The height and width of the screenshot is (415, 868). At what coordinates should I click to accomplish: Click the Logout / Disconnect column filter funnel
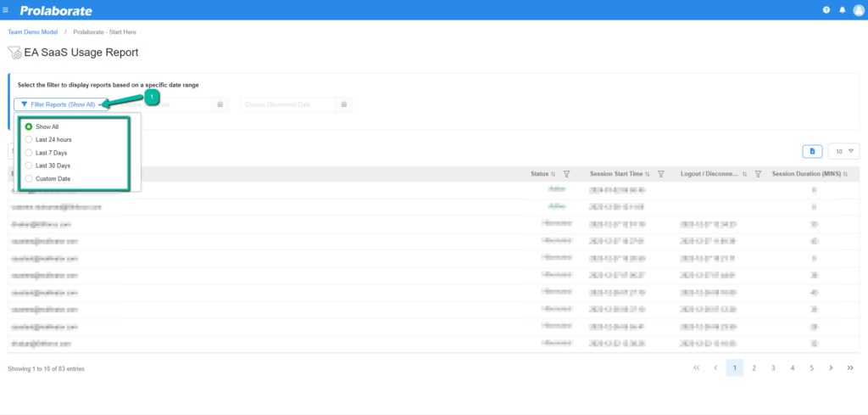coord(759,174)
